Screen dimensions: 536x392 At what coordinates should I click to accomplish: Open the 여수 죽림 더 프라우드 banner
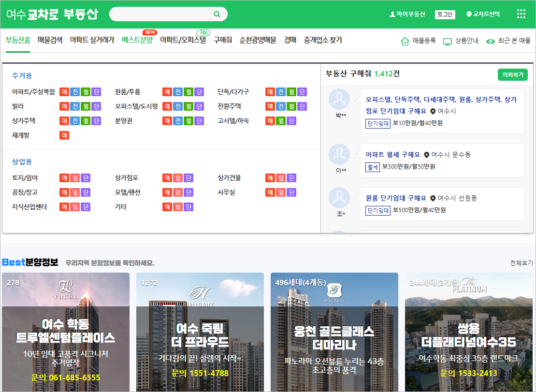coord(200,334)
